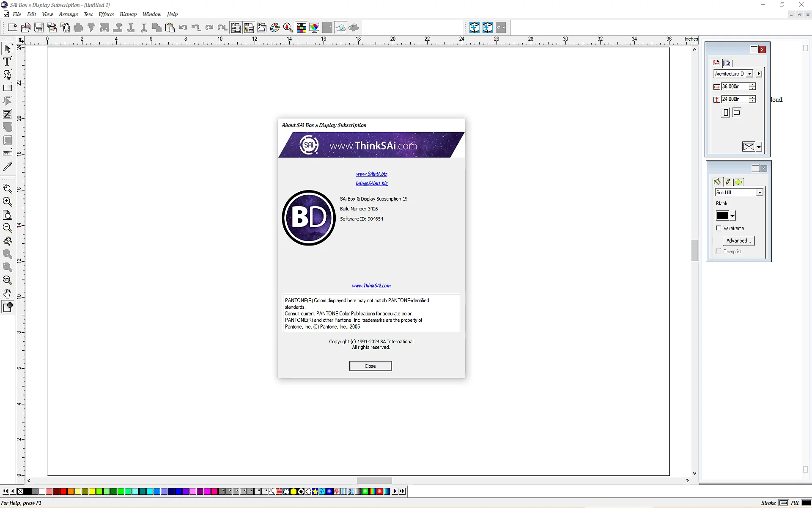The width and height of the screenshot is (812, 508).
Task: Open the Window menu
Action: [x=152, y=14]
